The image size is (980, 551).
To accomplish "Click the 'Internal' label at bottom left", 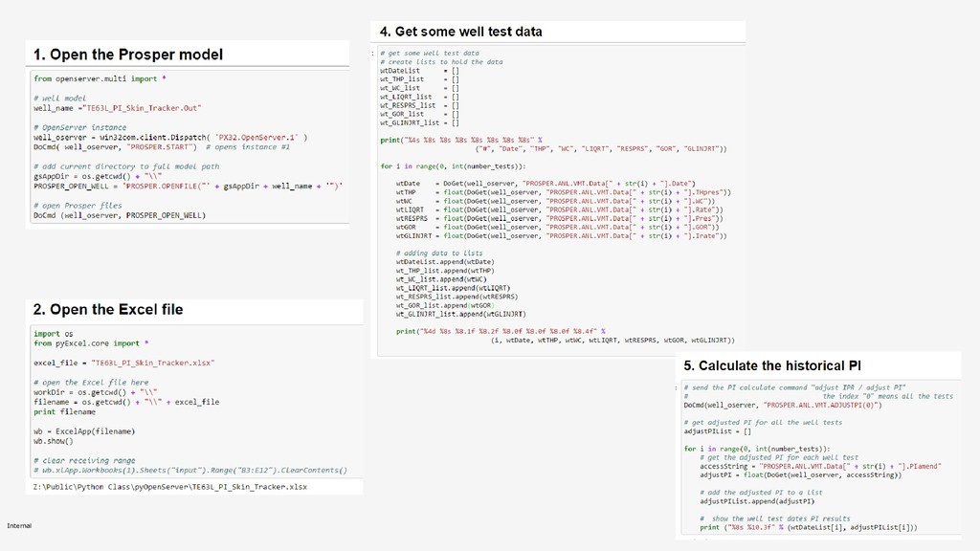I will click(x=19, y=525).
